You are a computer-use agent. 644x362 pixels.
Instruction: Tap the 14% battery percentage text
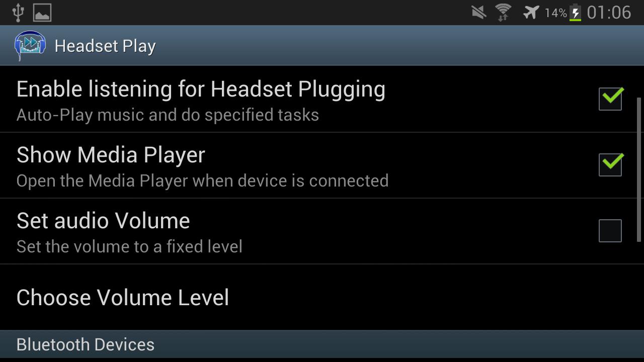[555, 13]
